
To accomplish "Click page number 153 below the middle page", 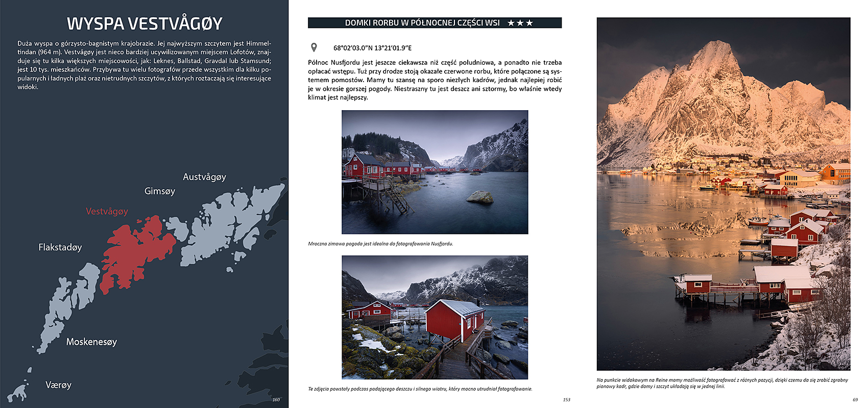I will [x=566, y=400].
